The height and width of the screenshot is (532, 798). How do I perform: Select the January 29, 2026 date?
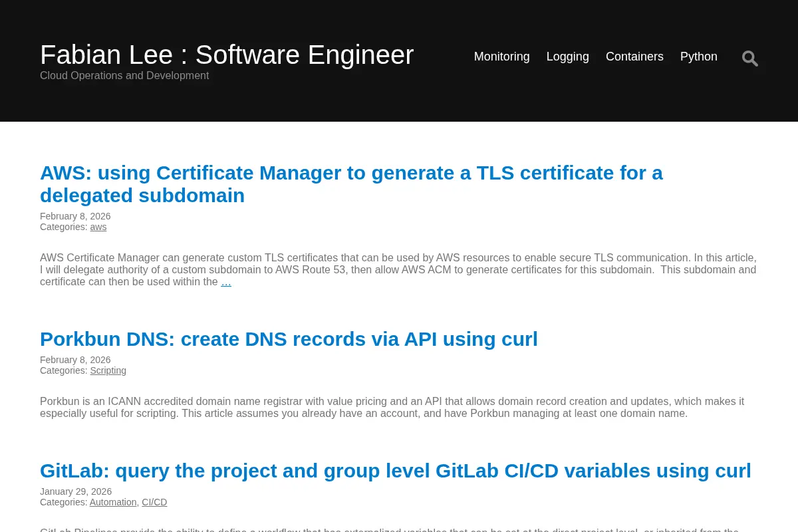76,491
